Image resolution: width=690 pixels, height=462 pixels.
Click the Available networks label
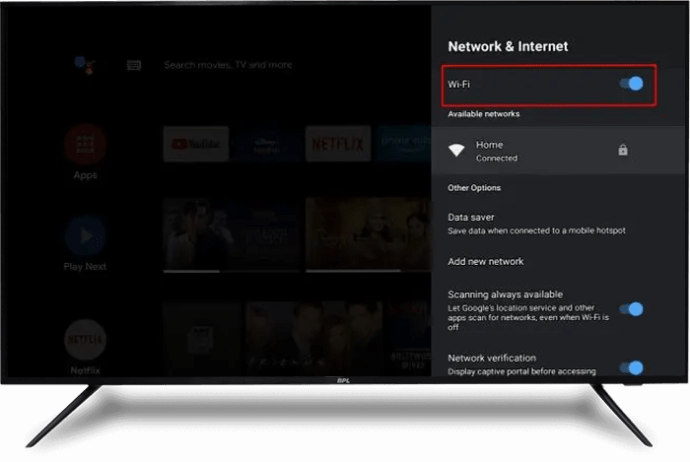(484, 114)
